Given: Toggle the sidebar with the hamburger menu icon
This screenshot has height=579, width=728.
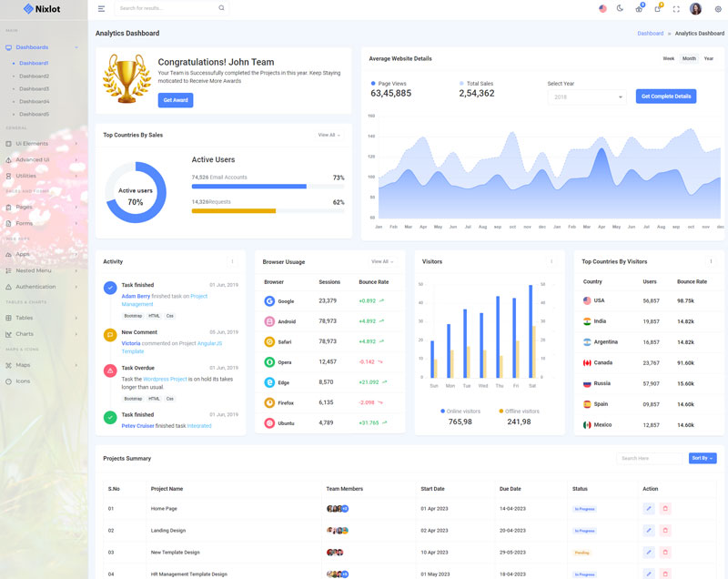Looking at the screenshot, I should [x=101, y=8].
